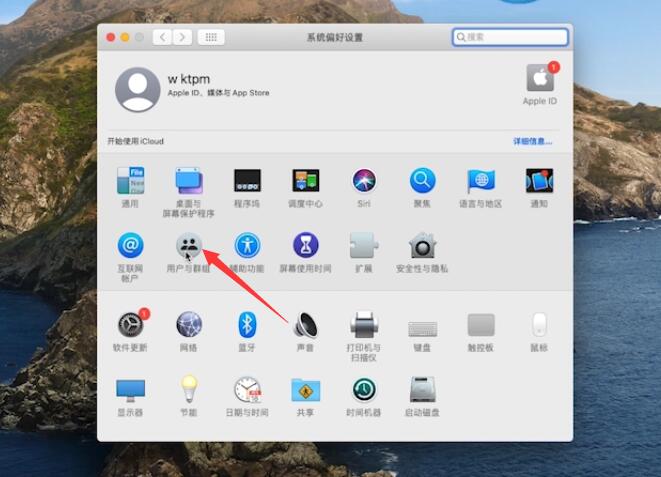Click the w ktpm user avatar

coord(137,89)
